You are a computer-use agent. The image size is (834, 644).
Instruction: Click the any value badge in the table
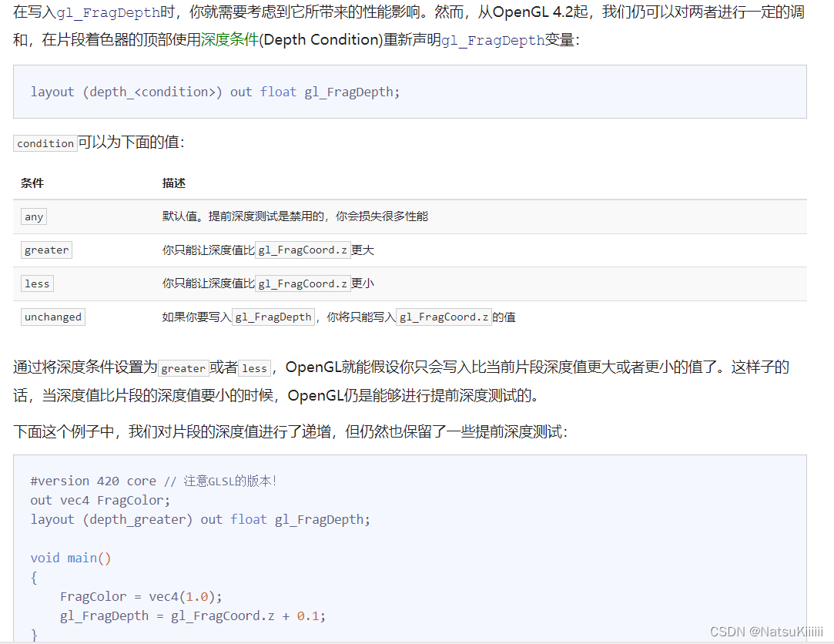click(x=33, y=216)
